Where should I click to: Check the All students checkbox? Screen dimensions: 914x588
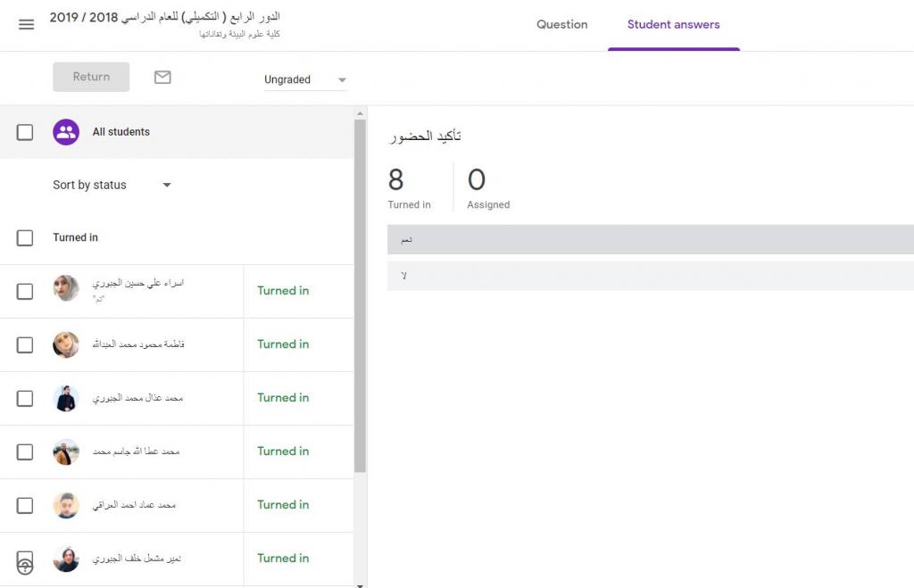point(25,132)
